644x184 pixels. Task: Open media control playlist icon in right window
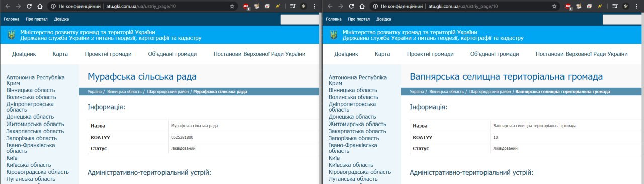click(615, 6)
